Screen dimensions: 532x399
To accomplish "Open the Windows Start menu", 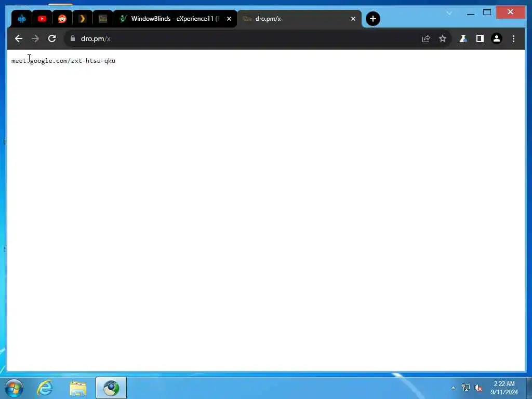I will coord(14,388).
